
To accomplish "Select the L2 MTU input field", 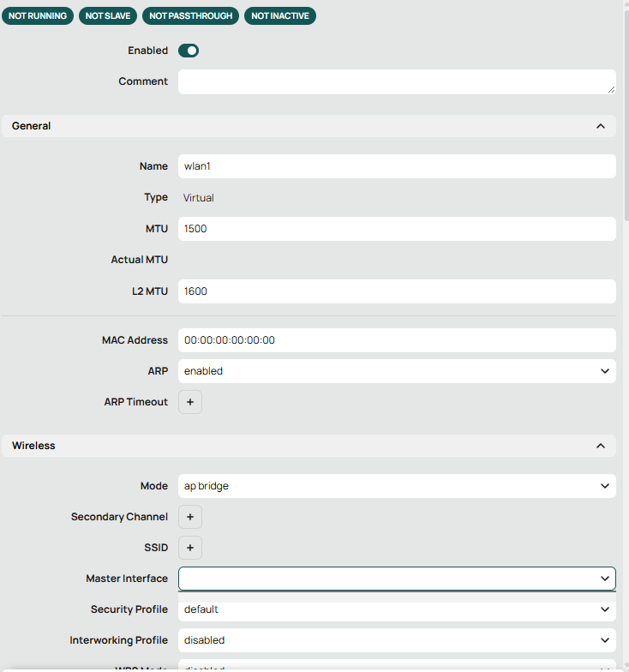I will click(397, 291).
